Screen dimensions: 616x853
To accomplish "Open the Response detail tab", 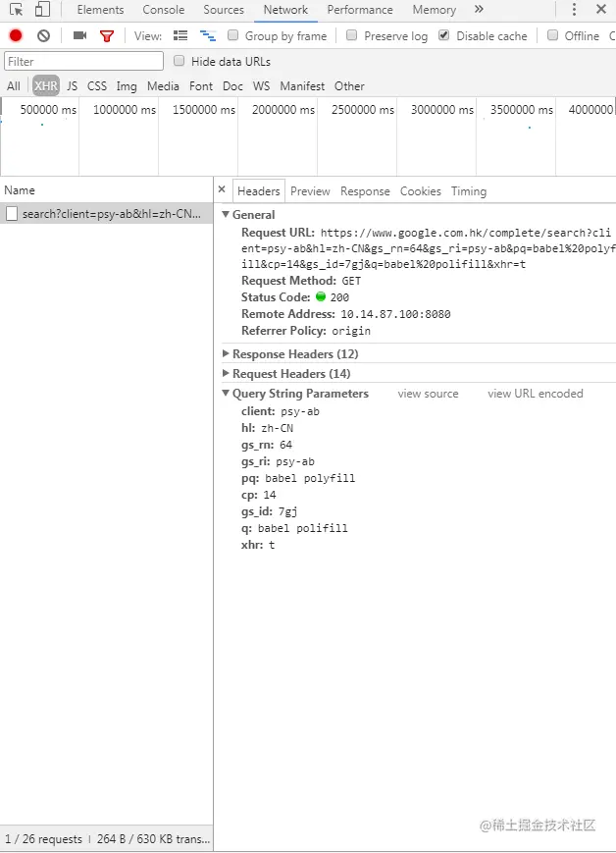I will 365,191.
